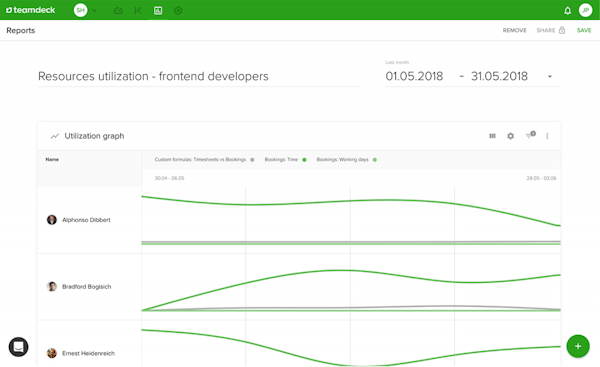Open the availability icon in top bar
The image size is (600, 367).
pyautogui.click(x=138, y=11)
